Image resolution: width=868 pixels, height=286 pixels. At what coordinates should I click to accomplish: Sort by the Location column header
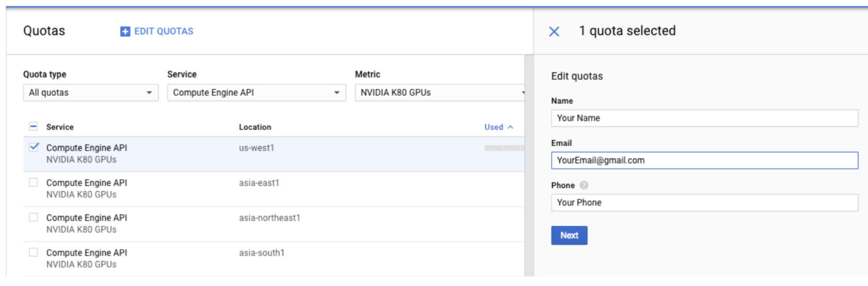(x=255, y=127)
